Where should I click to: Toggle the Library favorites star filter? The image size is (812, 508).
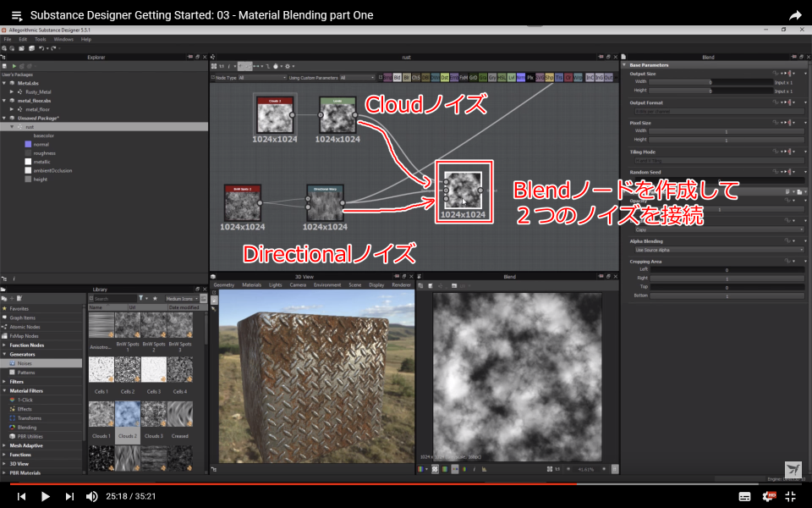[155, 299]
